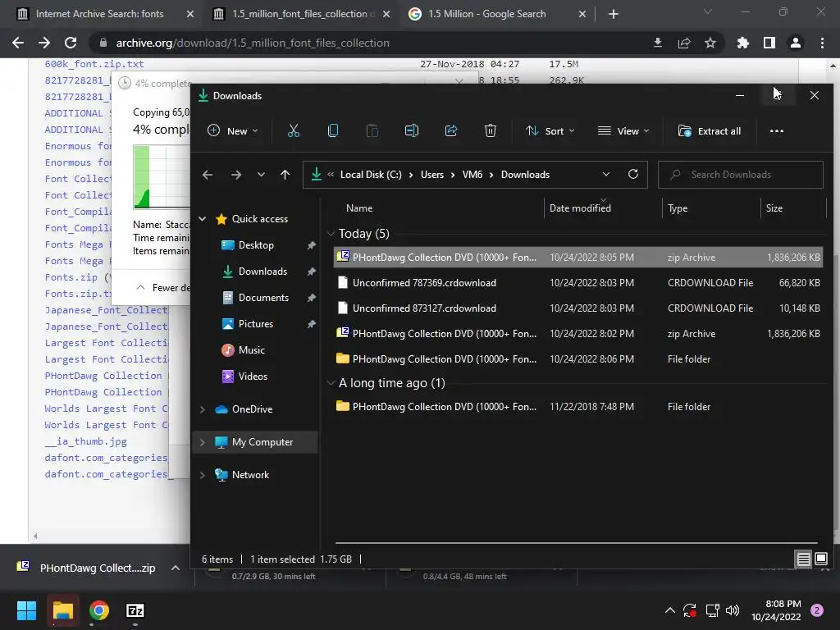Screen dimensions: 840x630
Task: Select Music in navigation pane
Action: 251,349
